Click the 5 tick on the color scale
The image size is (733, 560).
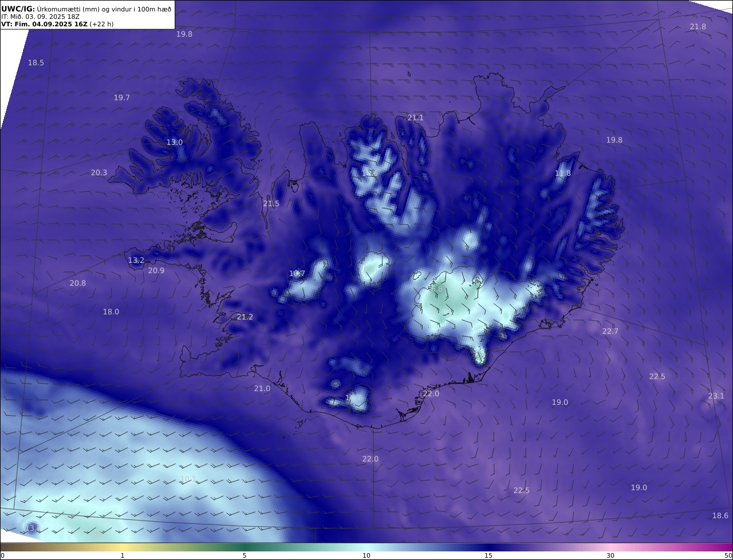pos(245,555)
